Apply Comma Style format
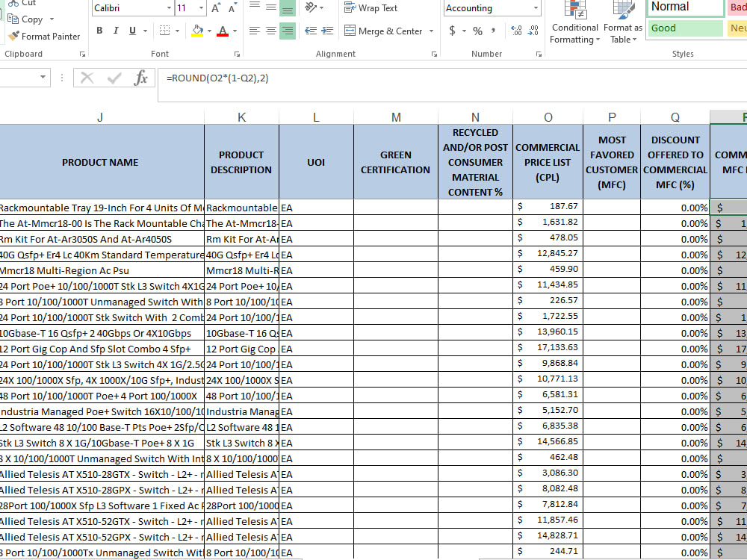 click(x=493, y=31)
